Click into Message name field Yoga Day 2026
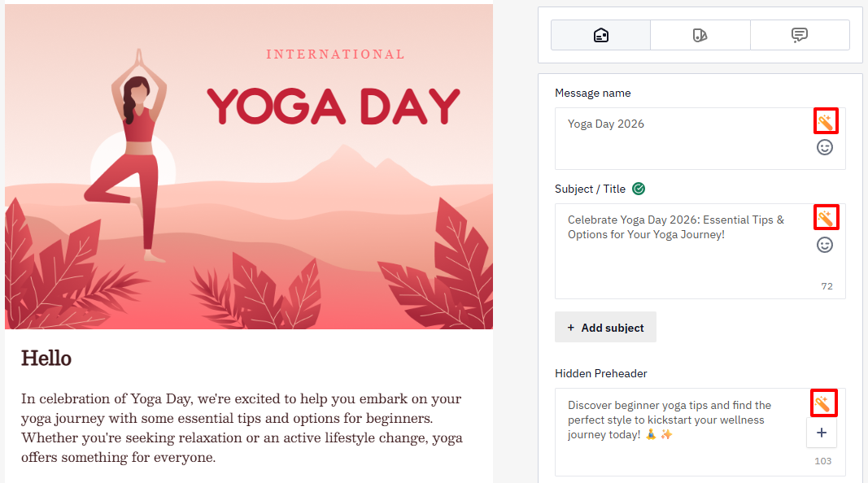This screenshot has height=483, width=868. [x=683, y=138]
